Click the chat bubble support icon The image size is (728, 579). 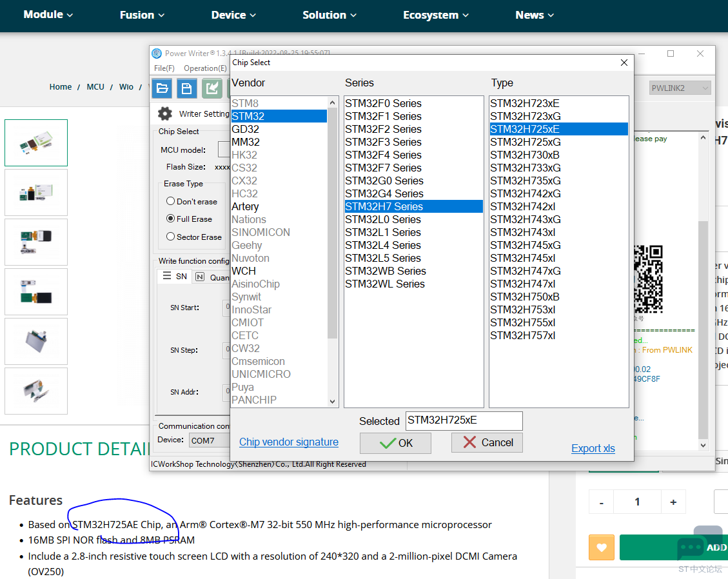[691, 548]
